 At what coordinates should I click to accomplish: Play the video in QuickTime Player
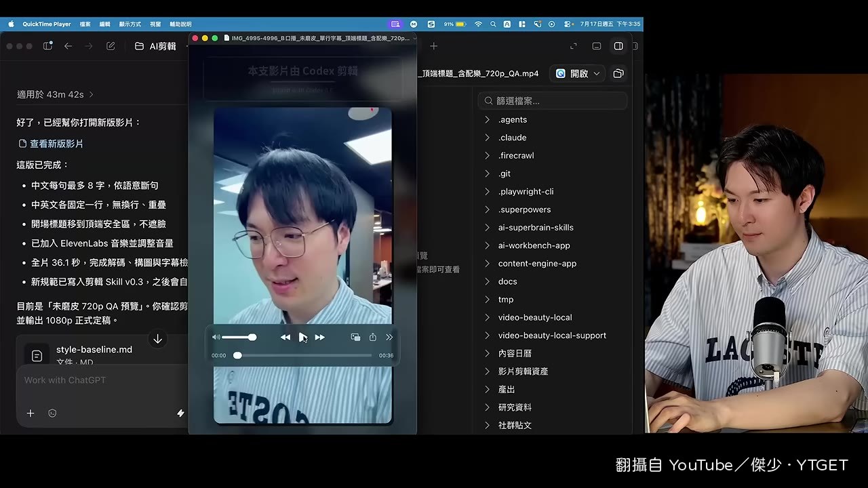pos(302,337)
